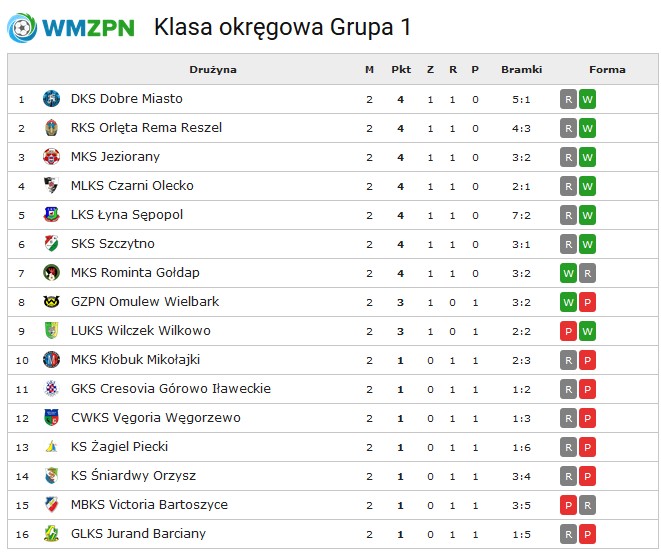
Task: Sort by the Pkt column header
Action: (x=401, y=70)
